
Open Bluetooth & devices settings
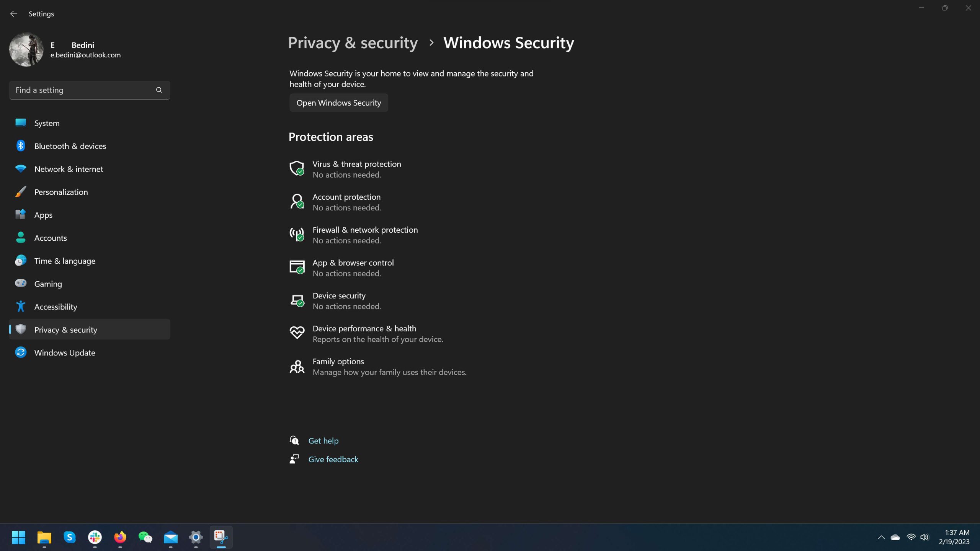point(90,146)
